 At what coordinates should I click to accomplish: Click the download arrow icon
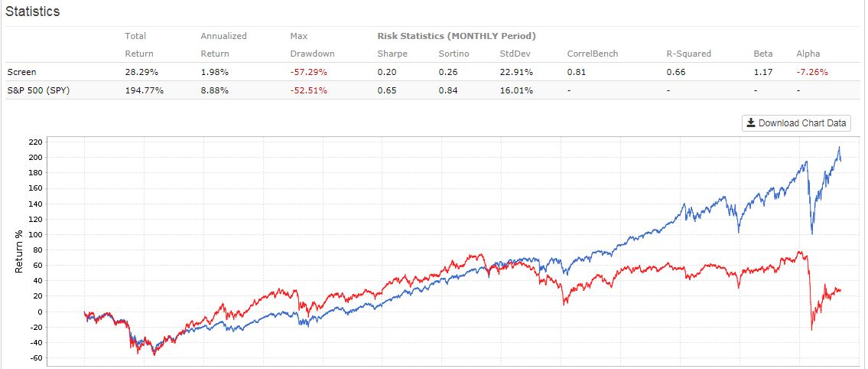[751, 123]
